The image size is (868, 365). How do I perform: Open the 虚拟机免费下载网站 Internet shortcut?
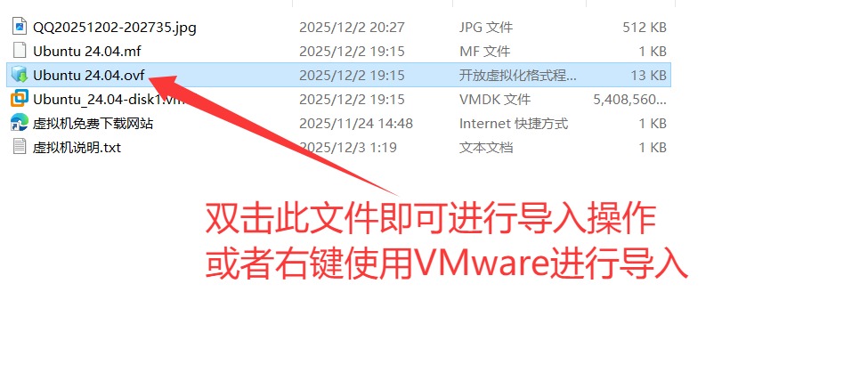pos(93,124)
